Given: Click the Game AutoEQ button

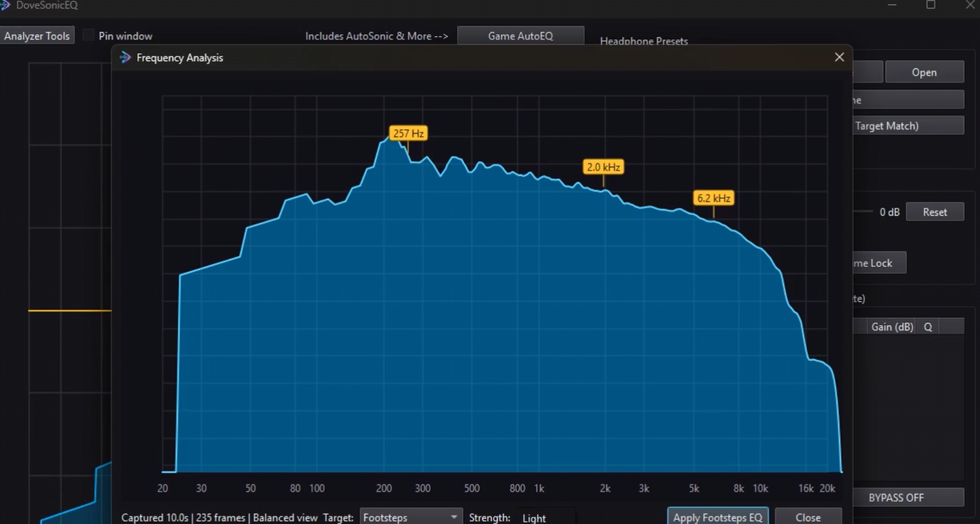Looking at the screenshot, I should pos(521,36).
